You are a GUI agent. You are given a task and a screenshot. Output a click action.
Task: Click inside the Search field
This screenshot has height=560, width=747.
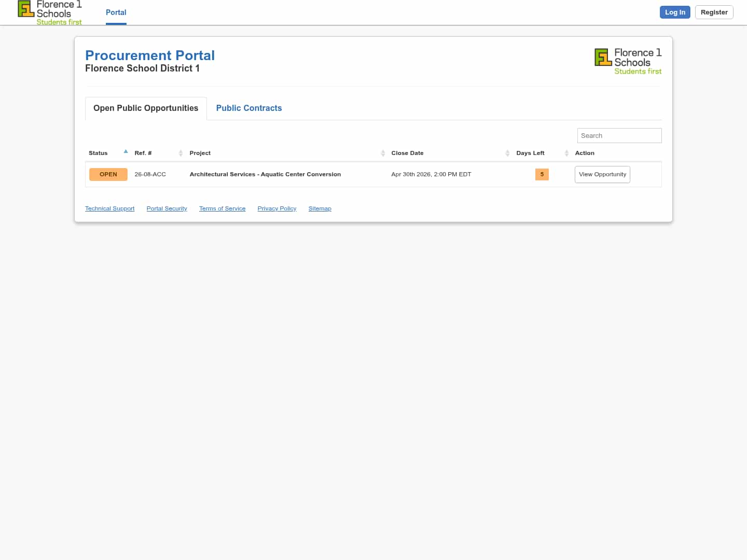(x=619, y=135)
